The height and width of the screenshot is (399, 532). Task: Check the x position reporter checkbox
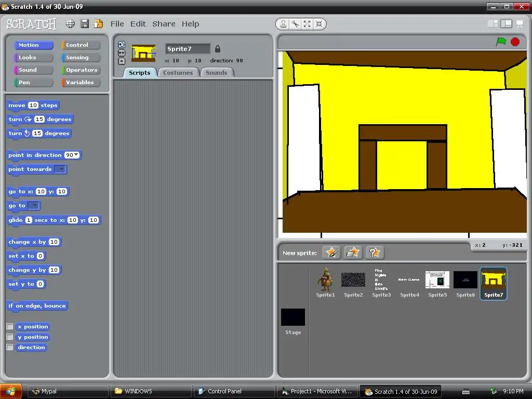[10, 326]
